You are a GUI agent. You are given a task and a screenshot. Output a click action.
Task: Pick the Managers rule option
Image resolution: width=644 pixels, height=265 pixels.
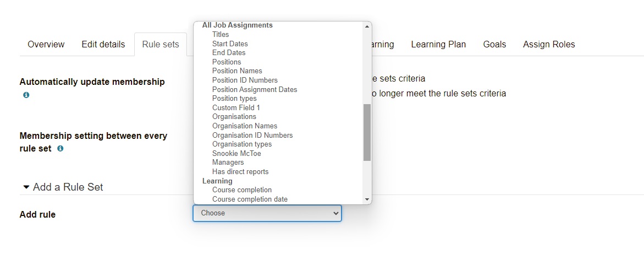point(228,163)
